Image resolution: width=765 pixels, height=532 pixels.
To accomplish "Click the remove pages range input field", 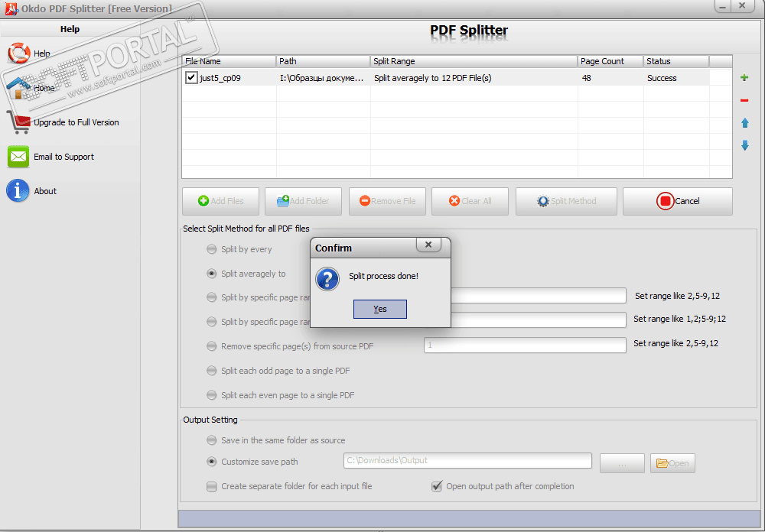I will 525,345.
